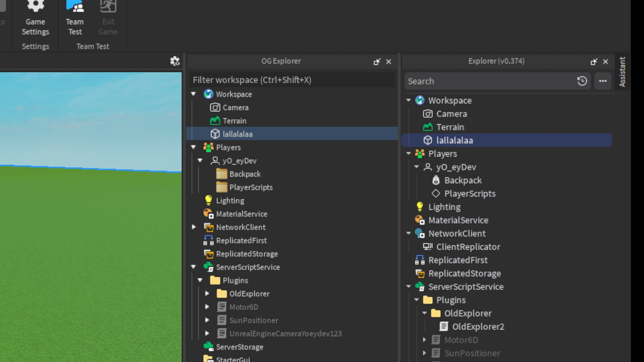This screenshot has width=644, height=362.
Task: Expand SunPositioner in OG Explorer
Action: 207,320
